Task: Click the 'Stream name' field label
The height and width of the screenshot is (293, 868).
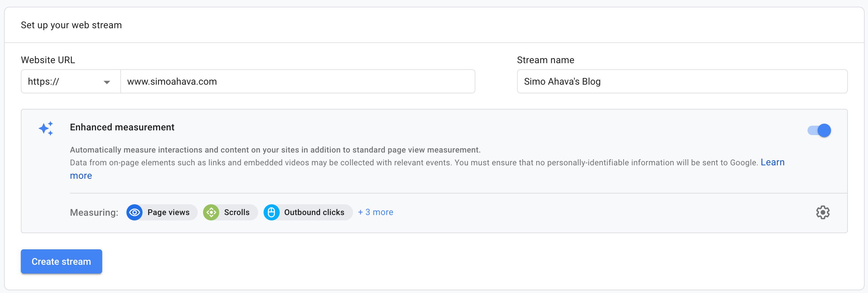Action: (x=545, y=60)
